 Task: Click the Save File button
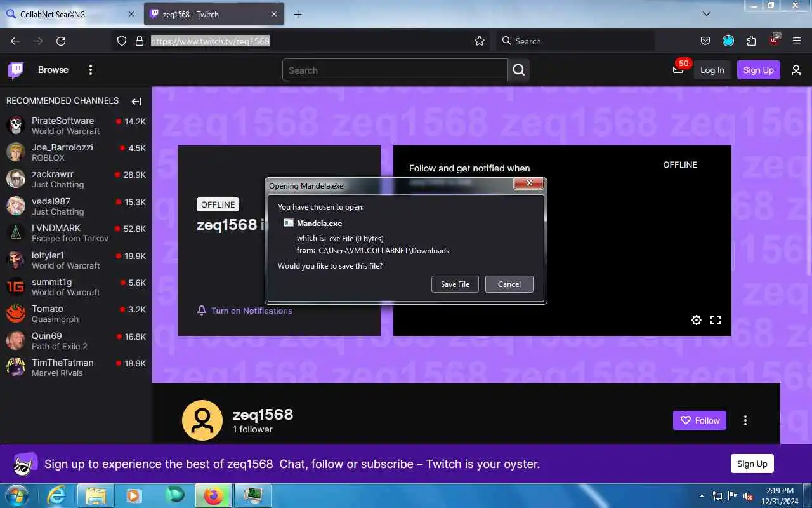click(455, 284)
